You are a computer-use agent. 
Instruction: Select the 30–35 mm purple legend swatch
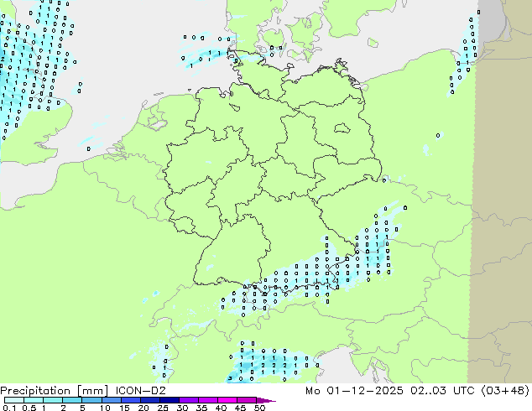click(188, 400)
